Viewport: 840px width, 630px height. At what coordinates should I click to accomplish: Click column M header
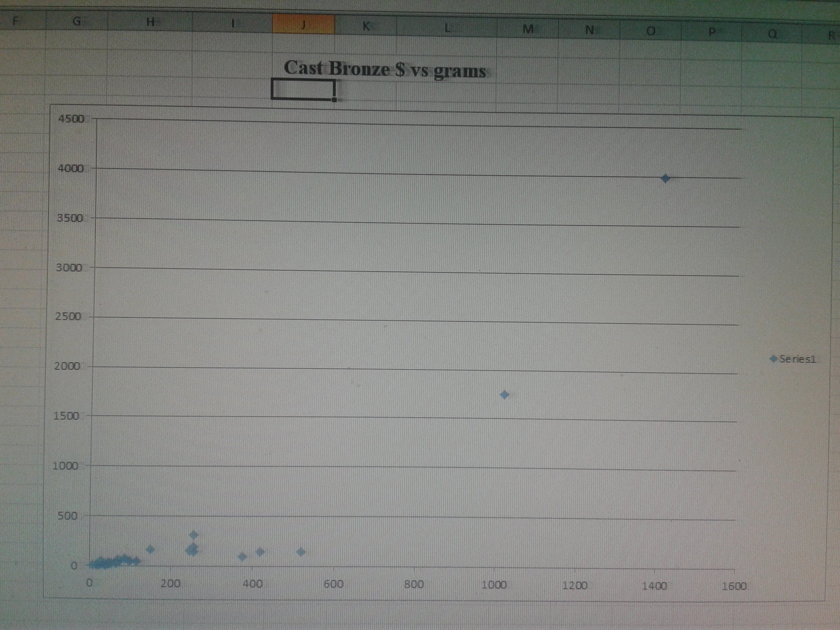(x=528, y=29)
